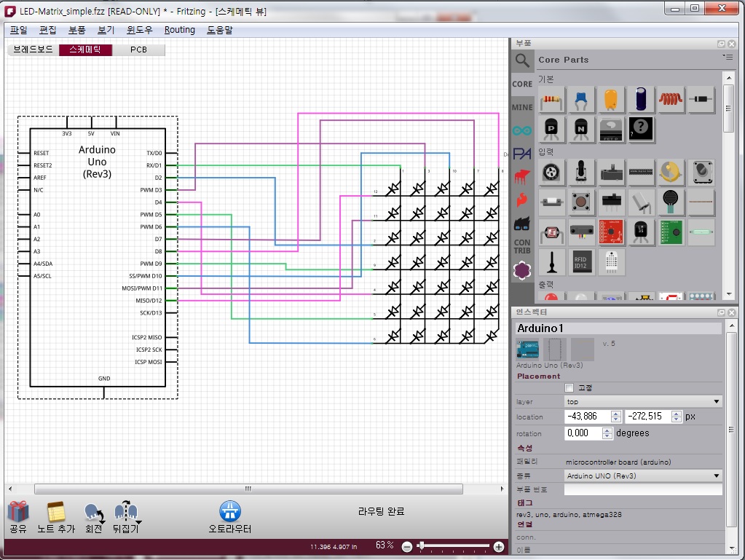Adjust the zoom slider

pos(421,545)
